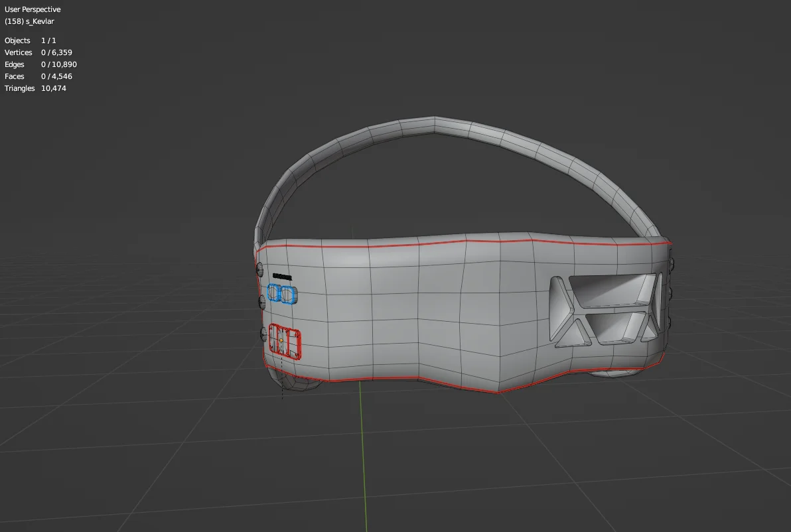Click the orange origin dot inside the grille
The height and width of the screenshot is (532, 791).
click(x=281, y=340)
